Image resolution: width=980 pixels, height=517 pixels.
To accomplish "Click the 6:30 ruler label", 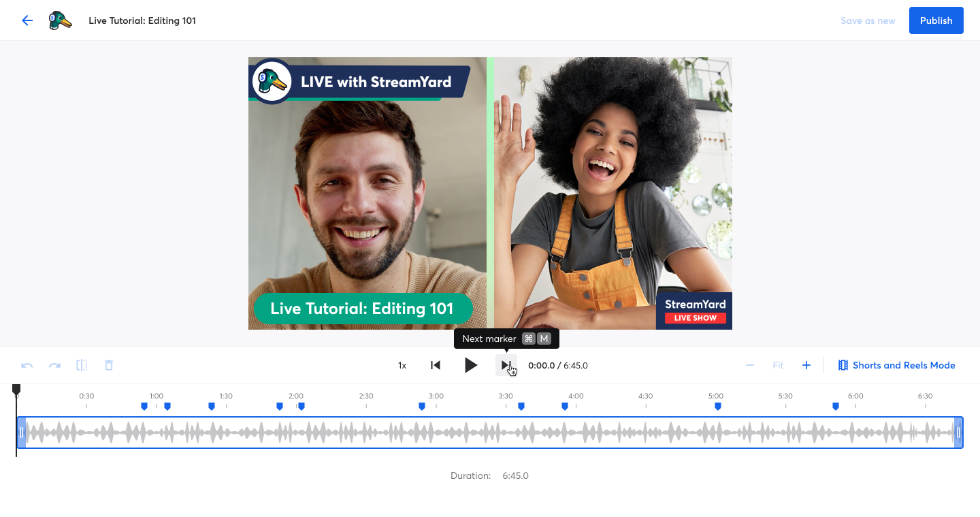I will pyautogui.click(x=925, y=396).
